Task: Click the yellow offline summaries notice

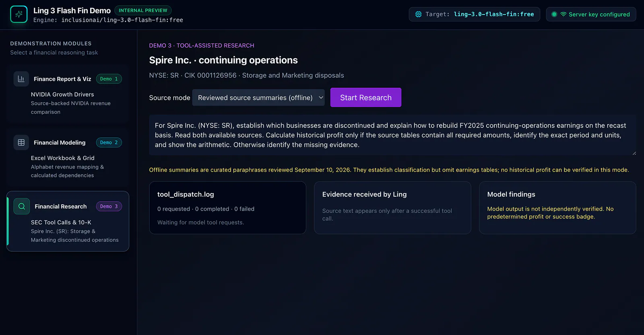Action: click(x=389, y=170)
